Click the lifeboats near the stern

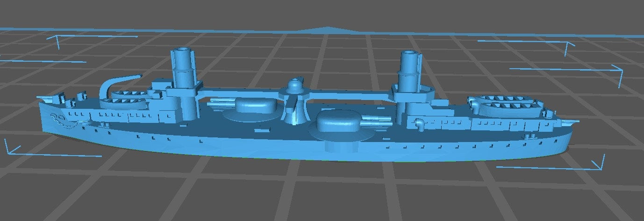[508, 104]
